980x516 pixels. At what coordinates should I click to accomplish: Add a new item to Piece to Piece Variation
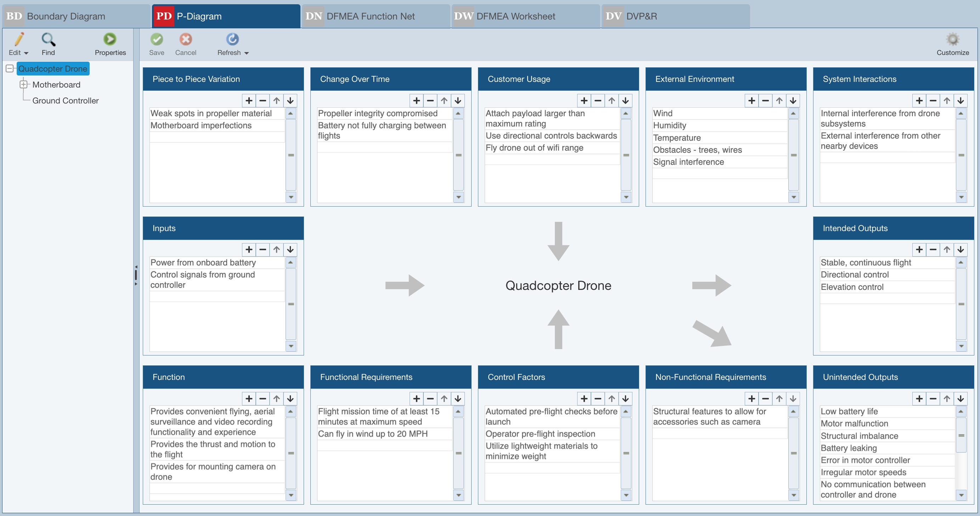tap(248, 100)
